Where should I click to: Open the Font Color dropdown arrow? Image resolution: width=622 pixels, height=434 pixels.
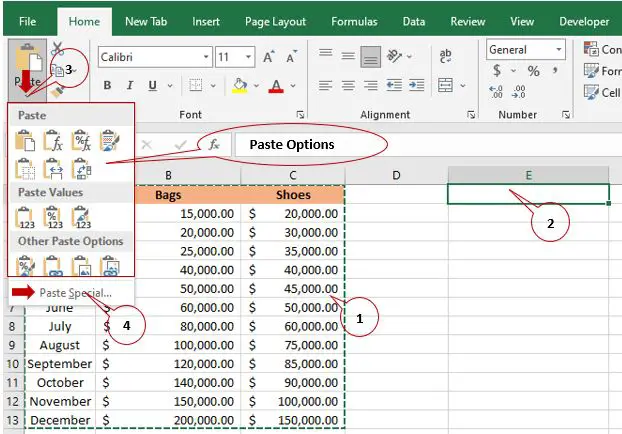(x=293, y=86)
